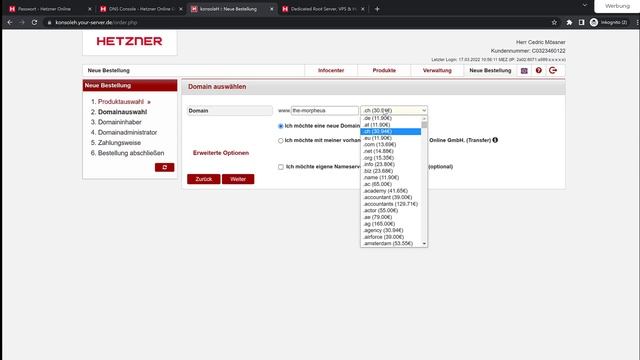Open the Chrome tab search chevron
Screen dimensions: 640x360
pyautogui.click(x=584, y=5)
